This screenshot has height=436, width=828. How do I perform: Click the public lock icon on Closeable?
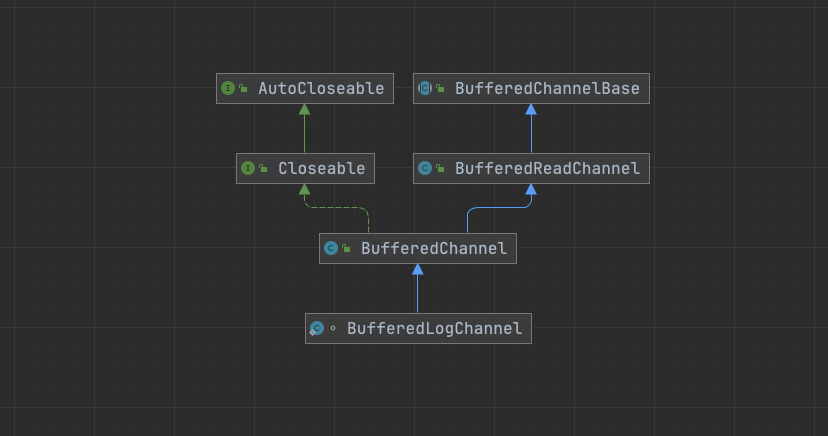point(263,168)
